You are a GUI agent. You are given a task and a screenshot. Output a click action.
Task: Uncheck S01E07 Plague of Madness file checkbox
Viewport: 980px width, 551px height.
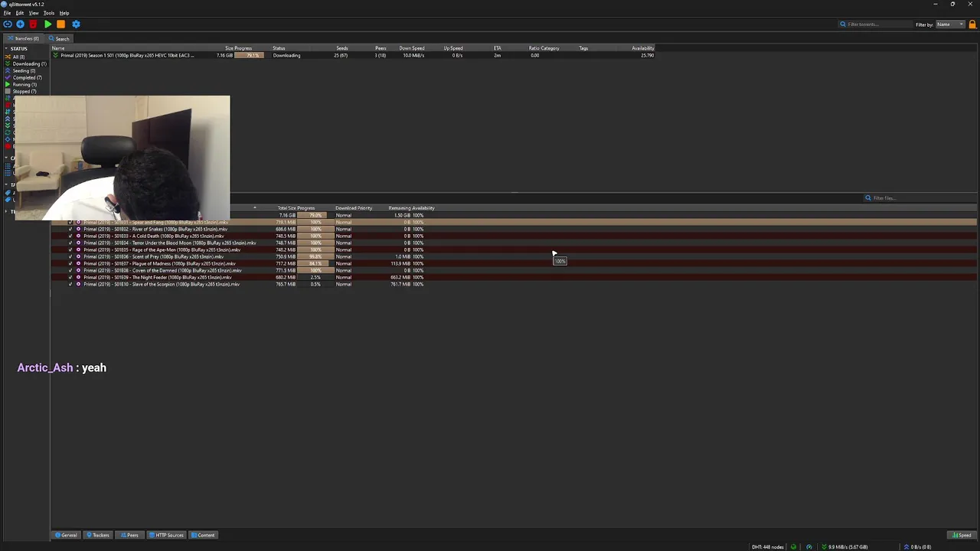70,264
